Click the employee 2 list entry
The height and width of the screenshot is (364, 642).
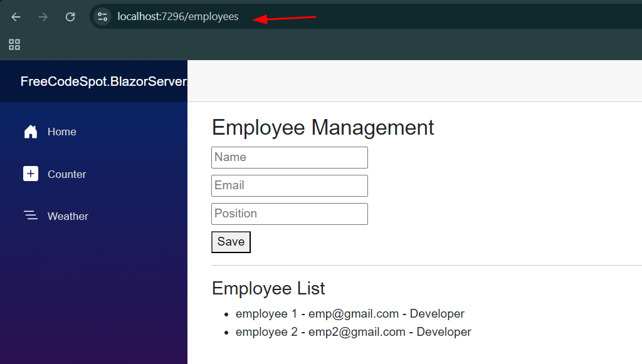tap(353, 332)
